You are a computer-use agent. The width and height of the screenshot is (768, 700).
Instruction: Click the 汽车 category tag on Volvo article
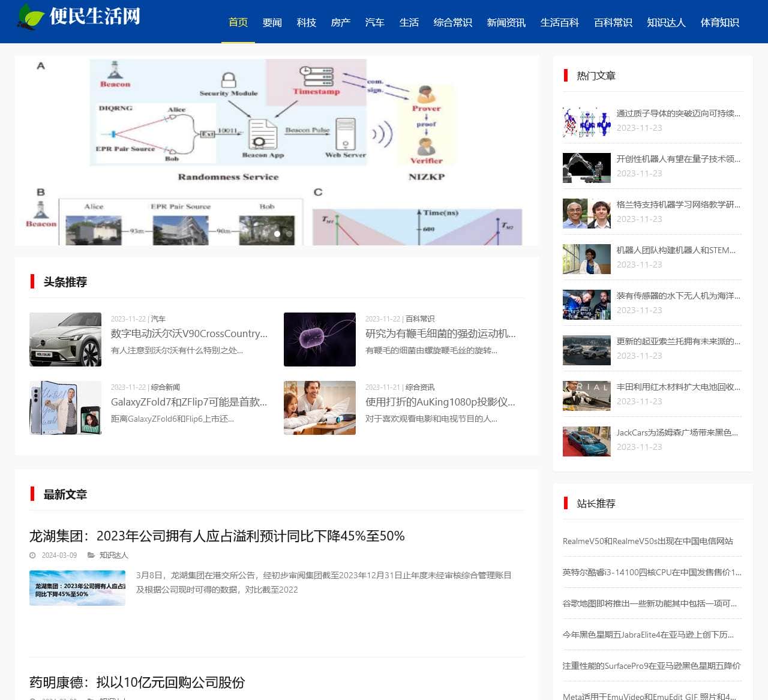(158, 319)
